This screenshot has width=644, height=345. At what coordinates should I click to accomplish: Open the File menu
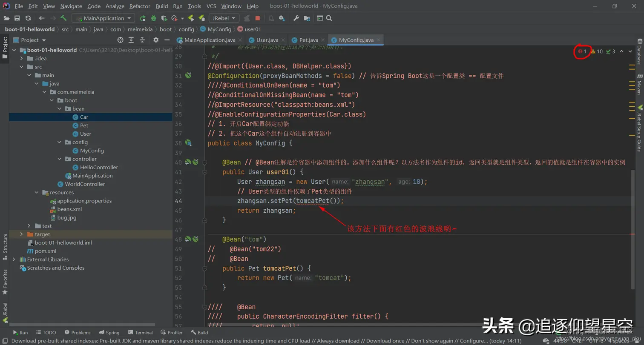(x=19, y=6)
